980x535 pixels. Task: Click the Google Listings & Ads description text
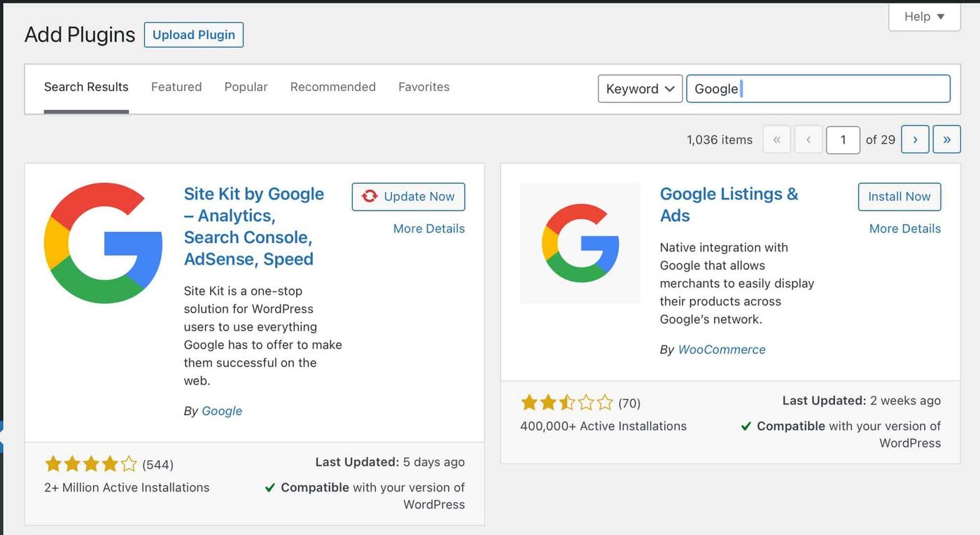[x=737, y=284]
